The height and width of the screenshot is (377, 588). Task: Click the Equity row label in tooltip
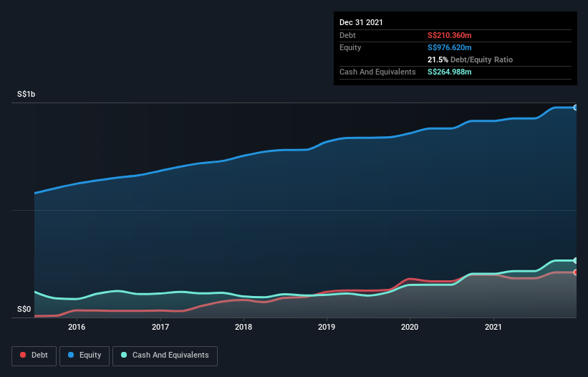(350, 47)
